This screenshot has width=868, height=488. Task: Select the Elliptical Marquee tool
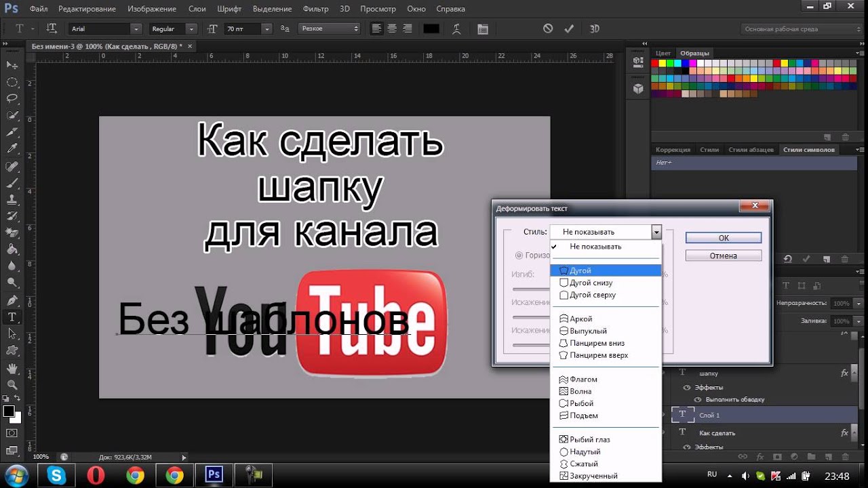(12, 82)
